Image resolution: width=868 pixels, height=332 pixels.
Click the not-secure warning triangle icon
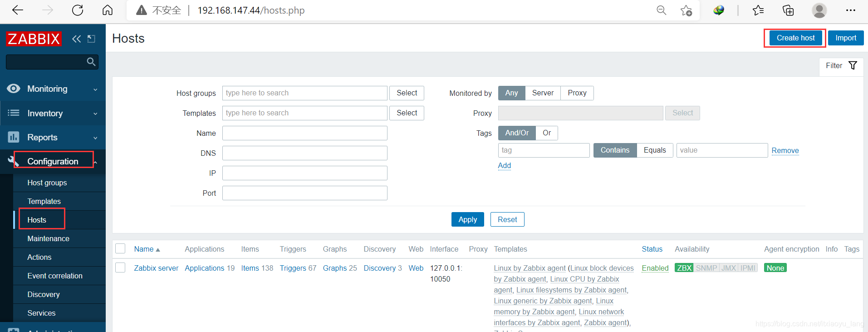click(x=142, y=10)
